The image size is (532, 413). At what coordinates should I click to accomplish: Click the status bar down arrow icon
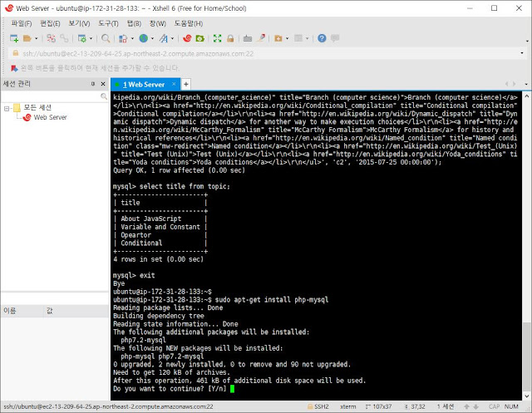475,406
